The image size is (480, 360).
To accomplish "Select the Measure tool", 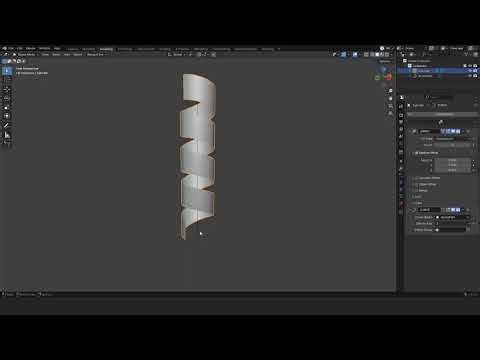I will coord(7,135).
